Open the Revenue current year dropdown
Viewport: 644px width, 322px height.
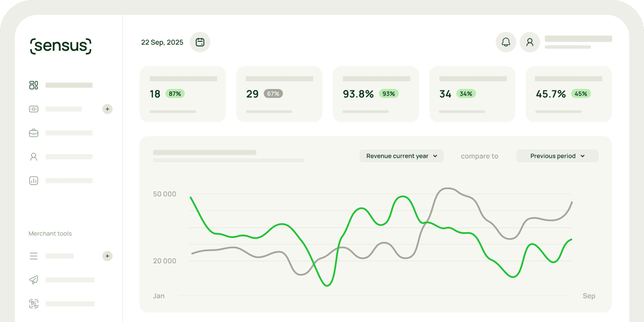(x=401, y=156)
